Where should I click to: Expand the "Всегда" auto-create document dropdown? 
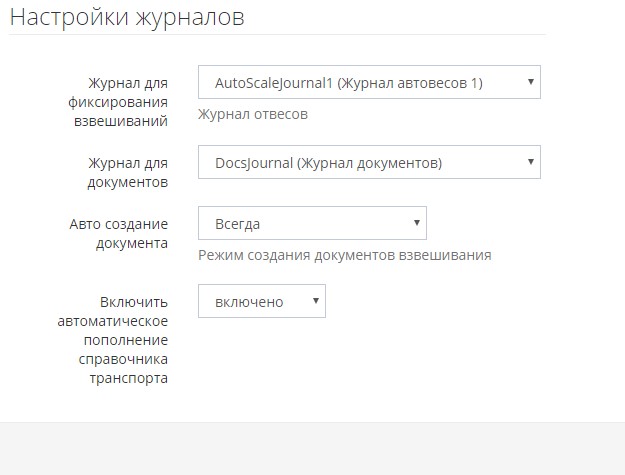(312, 223)
